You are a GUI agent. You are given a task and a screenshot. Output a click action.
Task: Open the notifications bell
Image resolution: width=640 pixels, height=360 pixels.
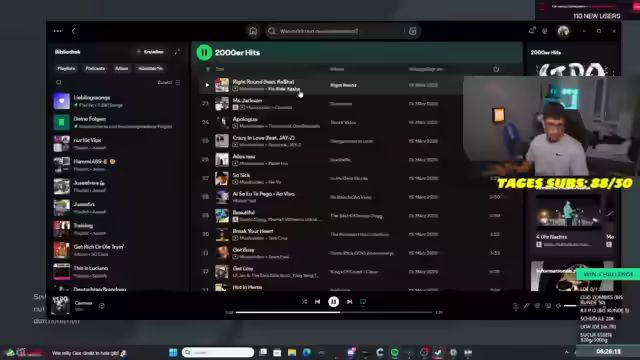pos(531,31)
